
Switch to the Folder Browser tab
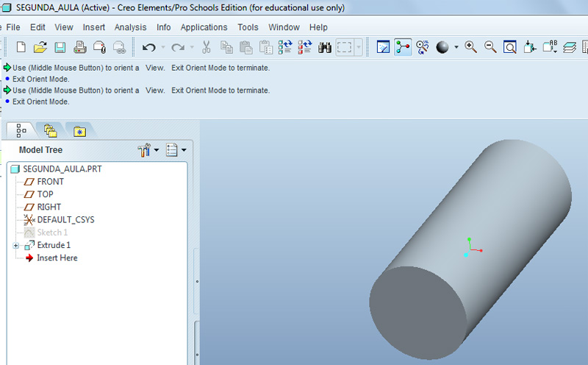[50, 131]
